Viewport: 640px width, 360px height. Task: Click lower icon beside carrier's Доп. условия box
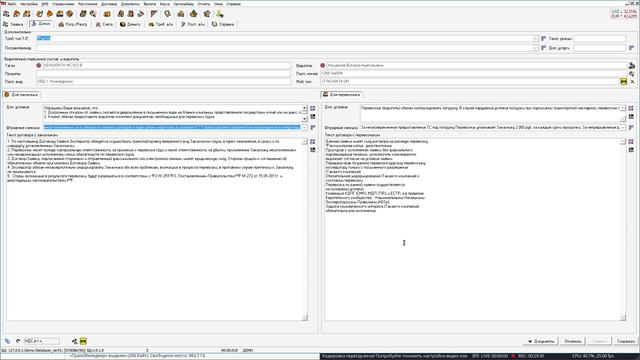(631, 117)
